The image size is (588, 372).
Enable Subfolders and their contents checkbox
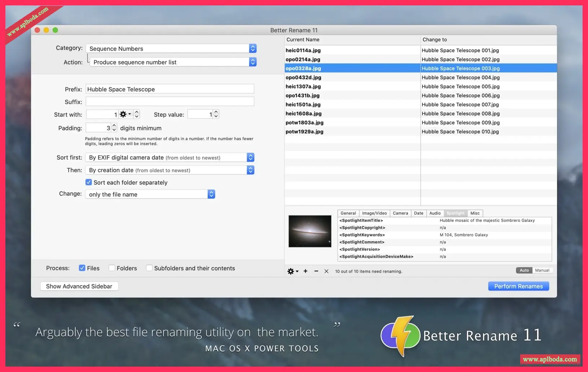(149, 268)
